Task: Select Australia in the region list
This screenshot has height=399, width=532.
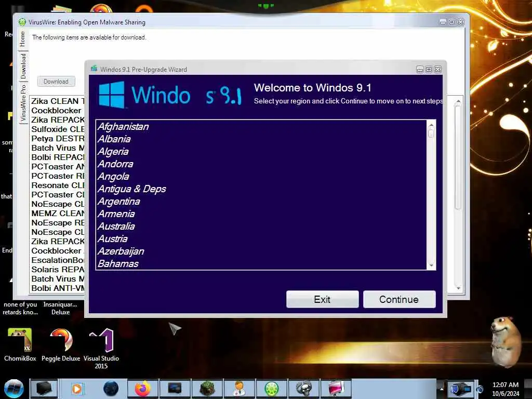Action: point(261,227)
